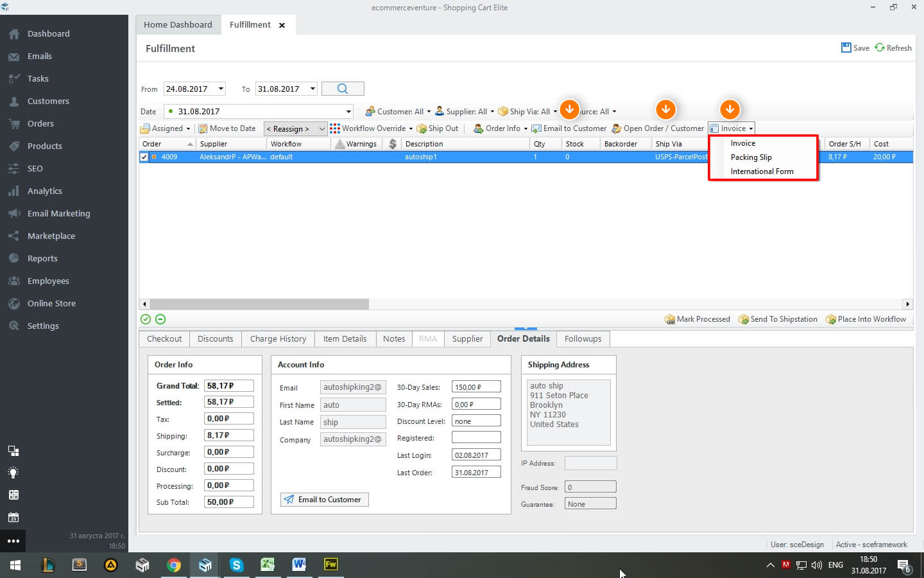The image size is (924, 578).
Task: Click Open Order / Customer button
Action: tap(658, 128)
